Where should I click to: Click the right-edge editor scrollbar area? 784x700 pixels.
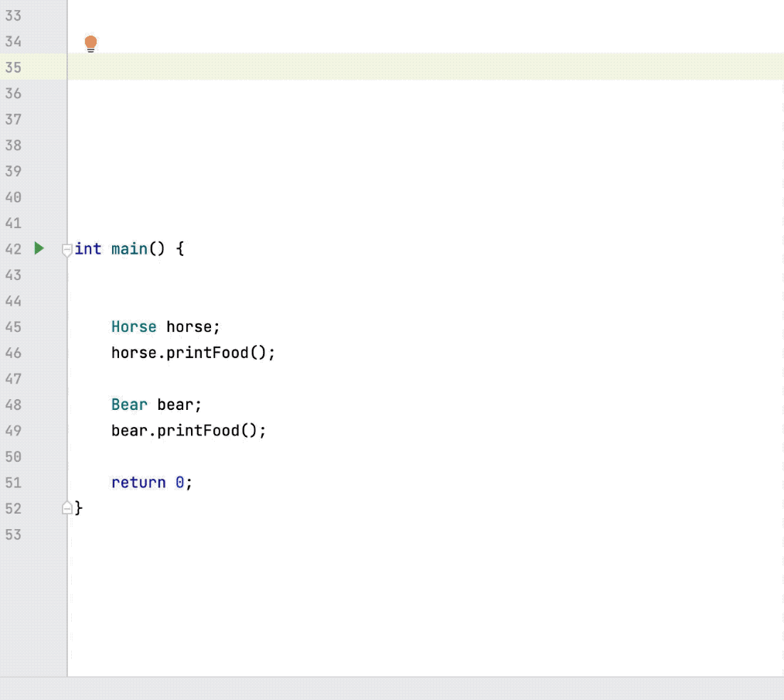pos(781,309)
